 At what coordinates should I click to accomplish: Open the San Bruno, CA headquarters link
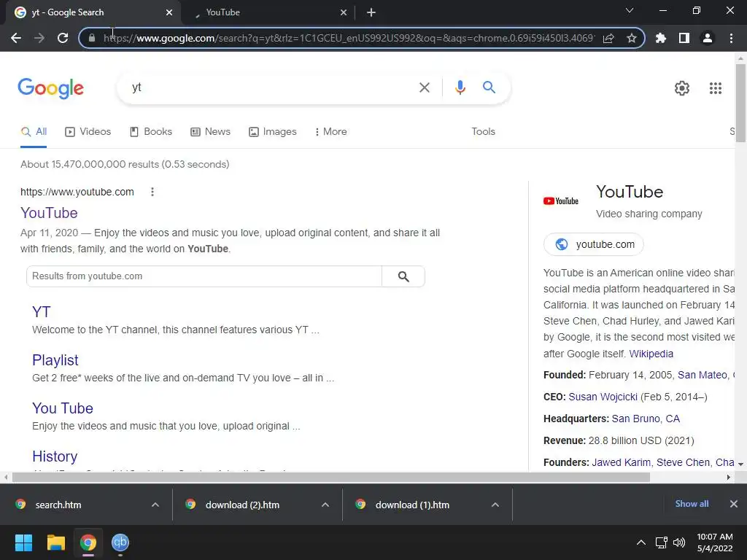(646, 419)
